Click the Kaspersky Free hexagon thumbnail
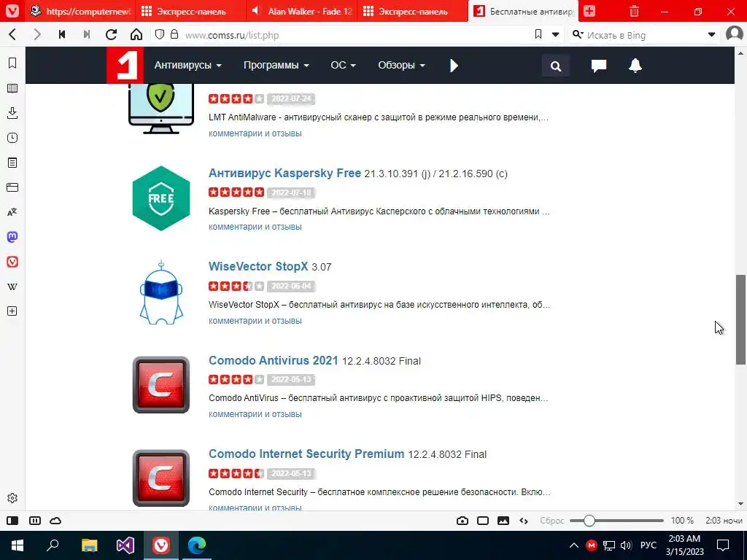This screenshot has width=747, height=560. pyautogui.click(x=161, y=198)
